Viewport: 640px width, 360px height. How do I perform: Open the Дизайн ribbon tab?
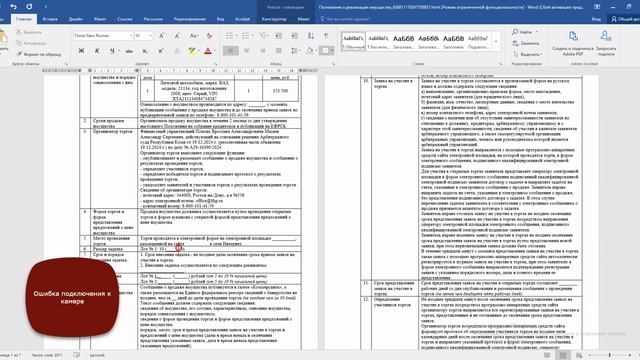[76, 19]
